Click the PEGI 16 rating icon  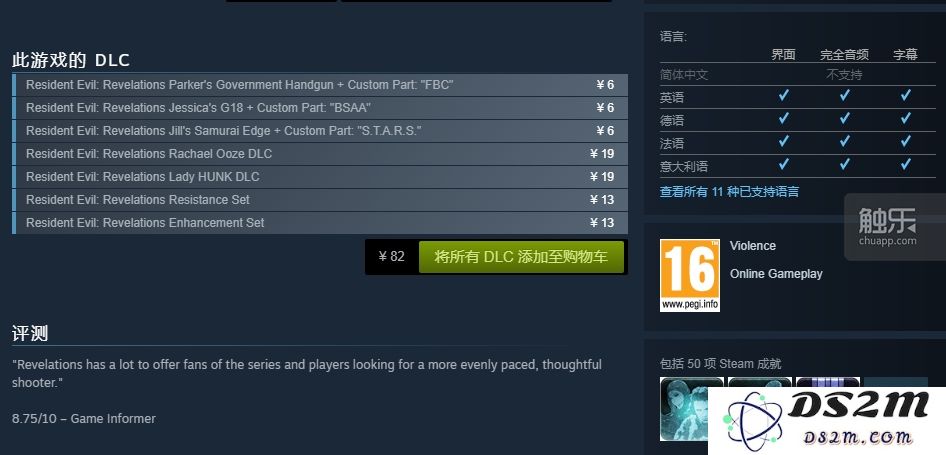tap(690, 275)
